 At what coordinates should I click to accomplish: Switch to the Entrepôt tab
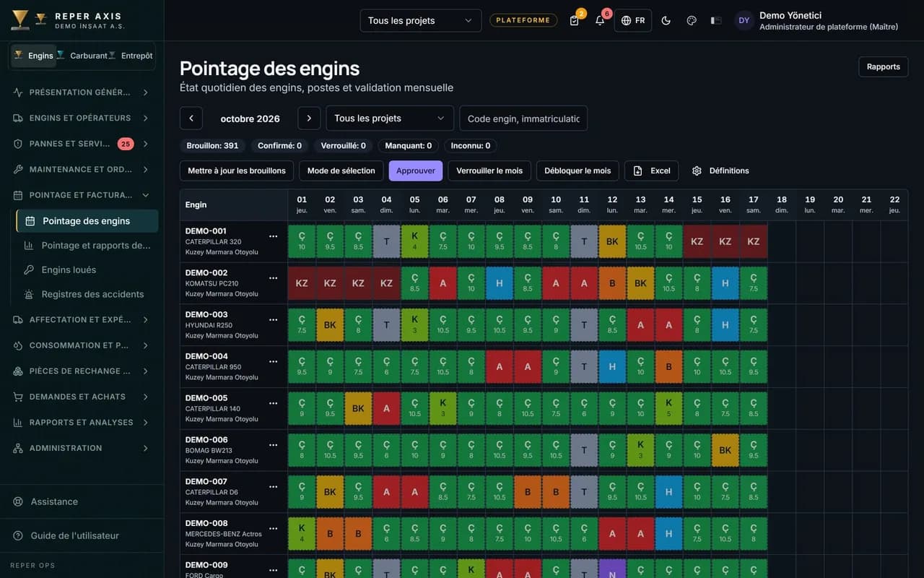(x=131, y=56)
